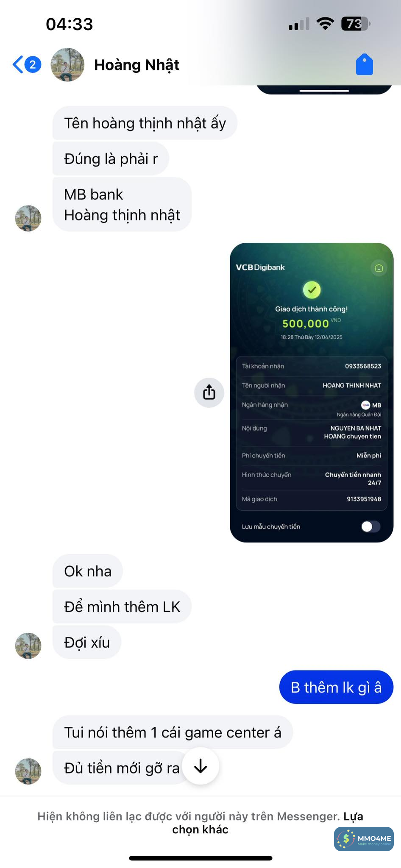Tap the MB bank logo in receipt
The width and height of the screenshot is (401, 868).
(365, 405)
